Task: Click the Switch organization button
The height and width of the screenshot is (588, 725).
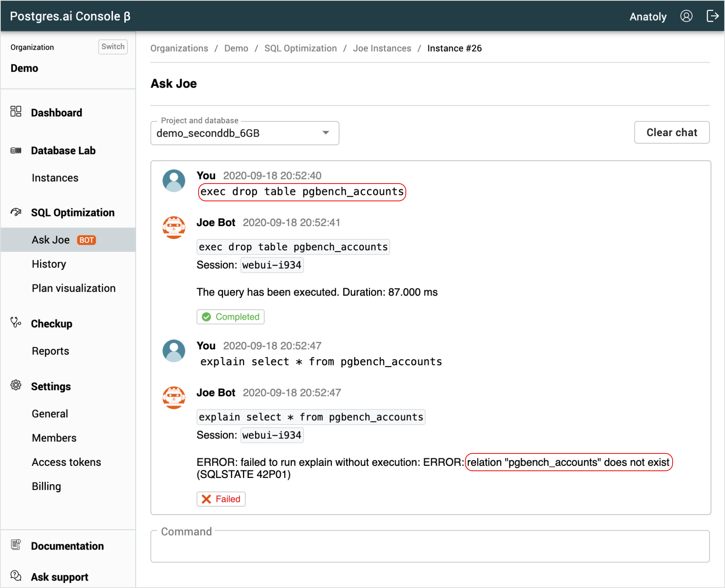Action: [x=113, y=47]
